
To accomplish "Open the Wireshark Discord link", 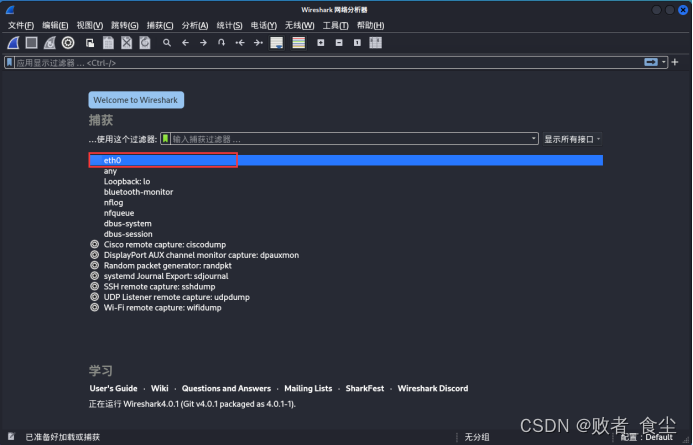I will tap(433, 388).
